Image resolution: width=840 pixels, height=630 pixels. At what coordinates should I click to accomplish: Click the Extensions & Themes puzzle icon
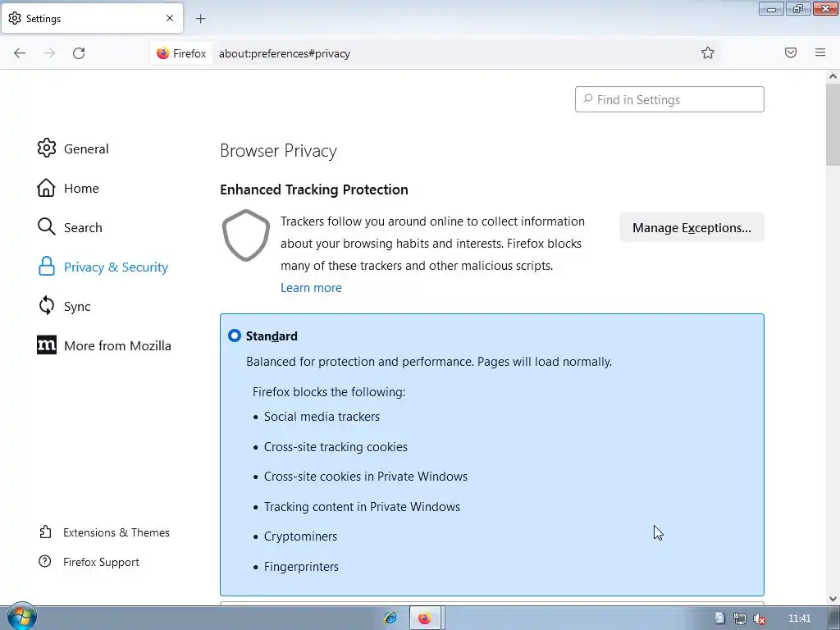click(46, 532)
